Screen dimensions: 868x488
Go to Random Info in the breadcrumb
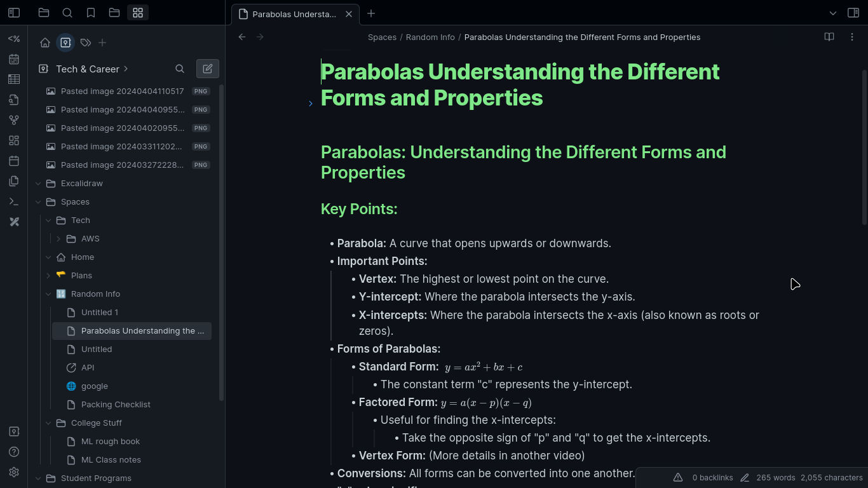click(430, 37)
